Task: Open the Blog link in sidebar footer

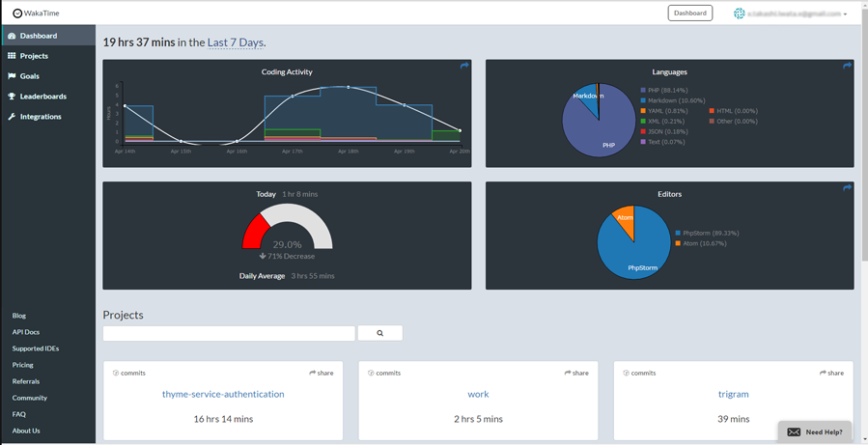Action: (18, 316)
